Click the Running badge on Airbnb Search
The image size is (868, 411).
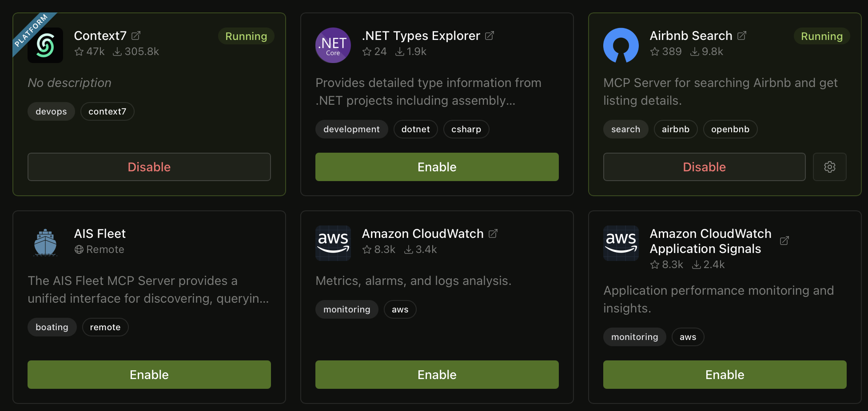click(821, 36)
